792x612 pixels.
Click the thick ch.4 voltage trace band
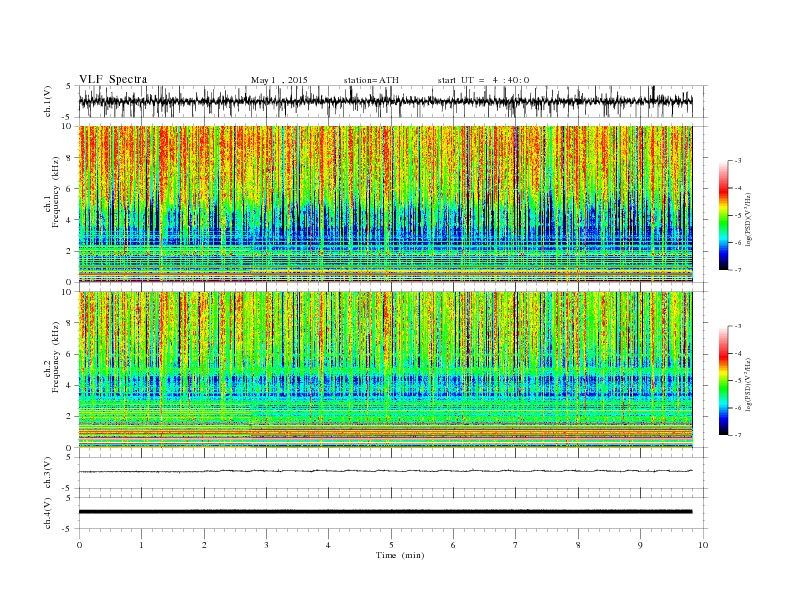[385, 512]
